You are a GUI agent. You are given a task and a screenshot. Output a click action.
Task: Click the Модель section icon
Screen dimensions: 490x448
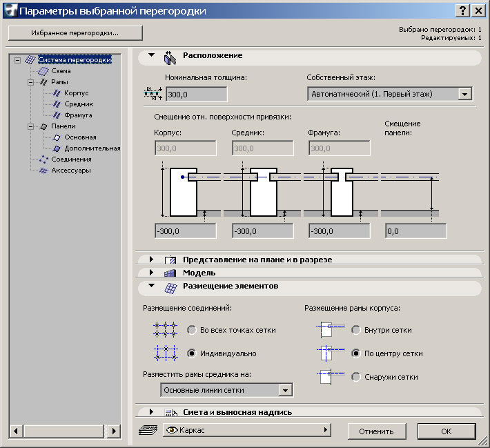[x=170, y=273]
